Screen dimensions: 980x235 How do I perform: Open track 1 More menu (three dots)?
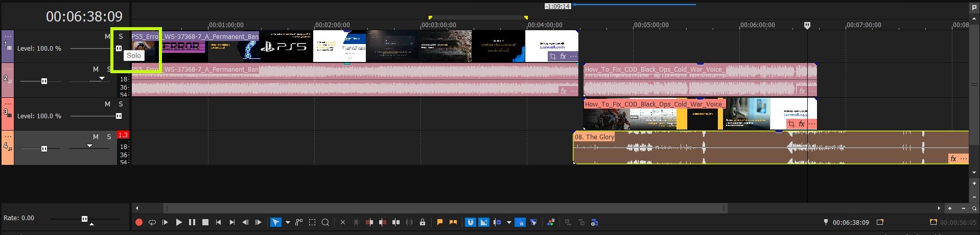point(8,36)
